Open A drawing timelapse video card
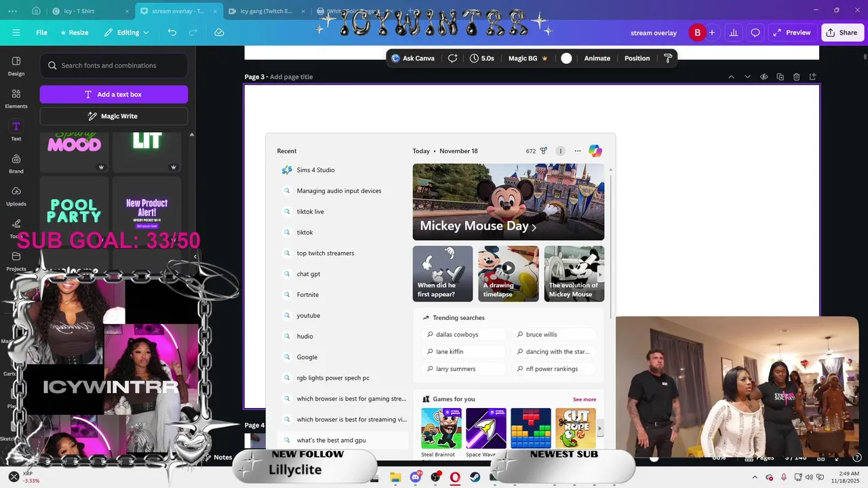Viewport: 868px width, 488px height. tap(509, 274)
